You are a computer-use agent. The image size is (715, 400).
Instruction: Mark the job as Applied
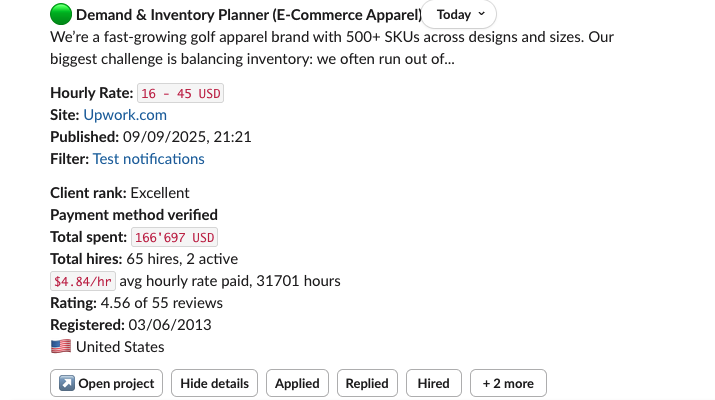297,383
